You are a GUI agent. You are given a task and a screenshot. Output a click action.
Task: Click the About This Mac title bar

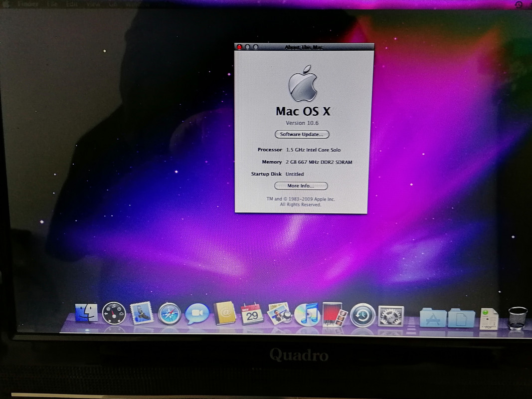(304, 47)
